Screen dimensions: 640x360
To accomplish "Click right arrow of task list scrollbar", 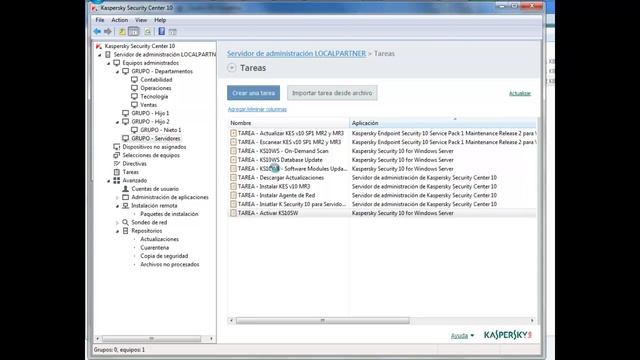I will point(532,320).
